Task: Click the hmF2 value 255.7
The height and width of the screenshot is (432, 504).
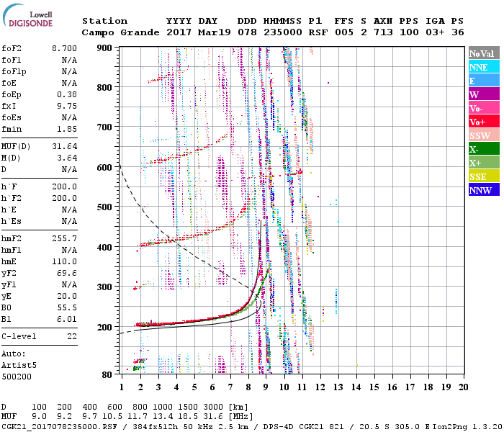Action: [65, 238]
